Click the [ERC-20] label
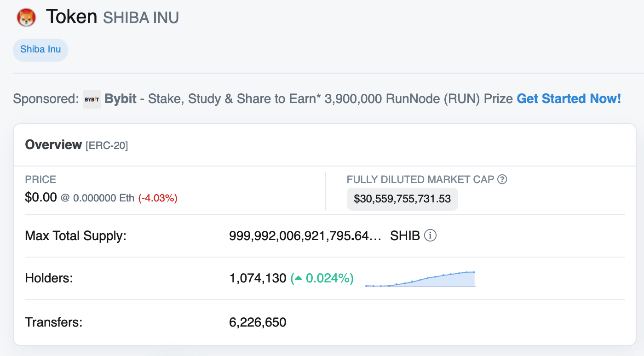The width and height of the screenshot is (644, 356). (107, 146)
